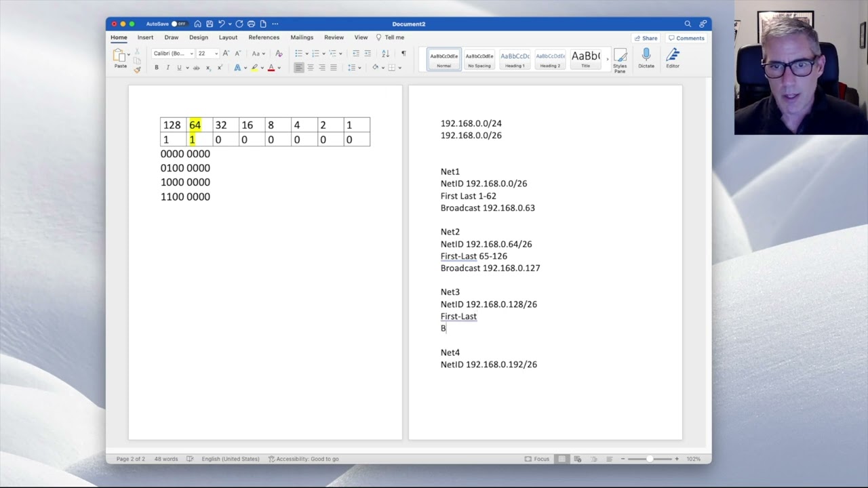Open the Change Case Aa dropdown

[258, 54]
